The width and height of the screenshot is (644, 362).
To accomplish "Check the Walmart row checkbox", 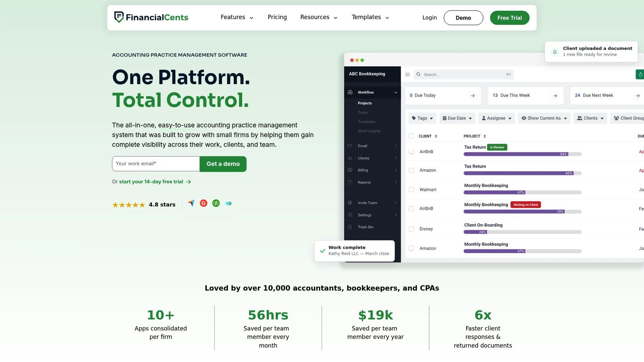I will (411, 190).
